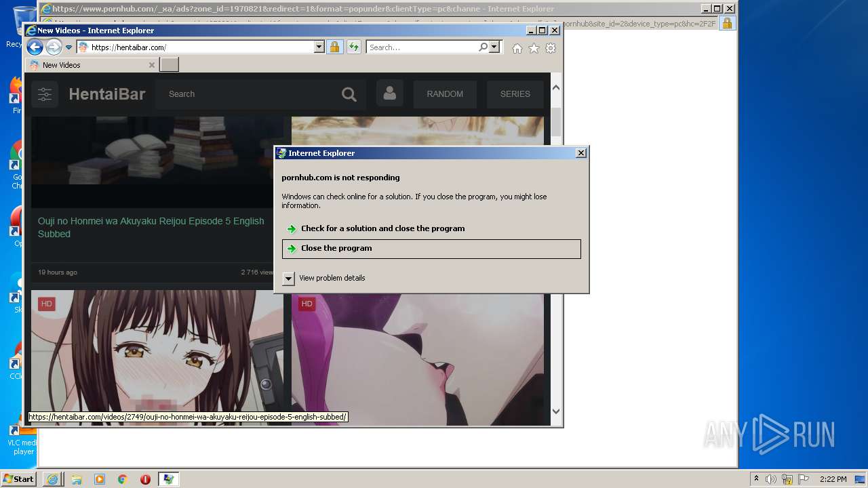The image size is (868, 488).
Task: Refresh the page with the refresh icon
Action: pyautogui.click(x=354, y=47)
